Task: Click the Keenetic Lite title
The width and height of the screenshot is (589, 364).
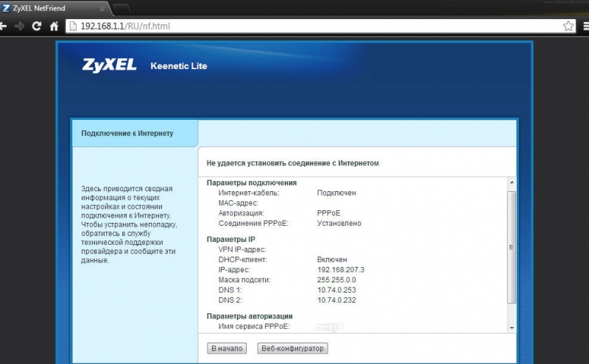Action: (179, 66)
